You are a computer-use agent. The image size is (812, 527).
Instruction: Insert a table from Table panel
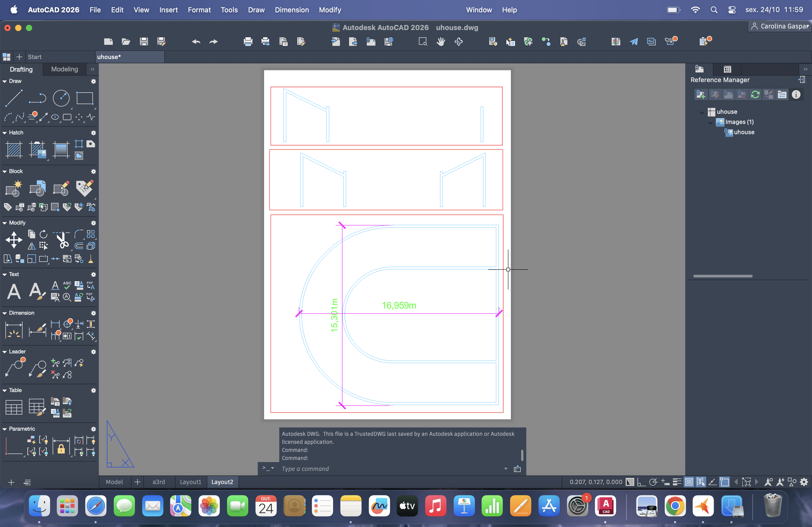pos(14,407)
